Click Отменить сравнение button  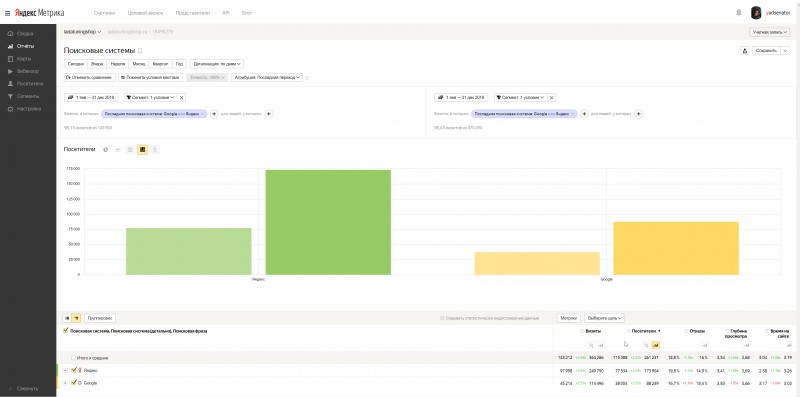[x=89, y=78]
